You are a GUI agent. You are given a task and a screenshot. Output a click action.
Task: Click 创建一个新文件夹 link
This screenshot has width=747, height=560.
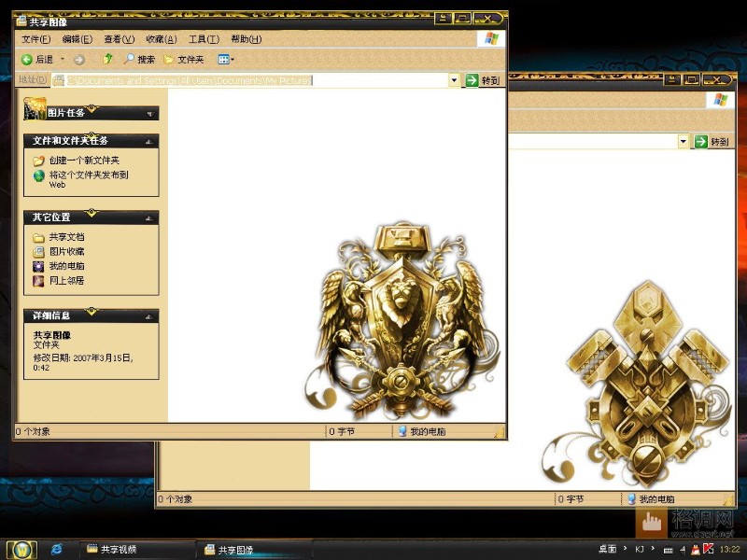84,161
